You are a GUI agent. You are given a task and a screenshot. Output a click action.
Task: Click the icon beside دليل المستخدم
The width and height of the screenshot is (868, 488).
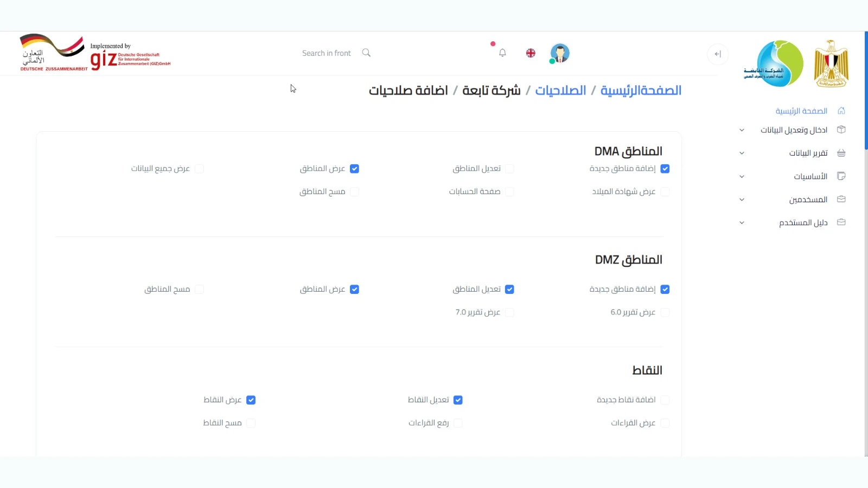pos(841,222)
